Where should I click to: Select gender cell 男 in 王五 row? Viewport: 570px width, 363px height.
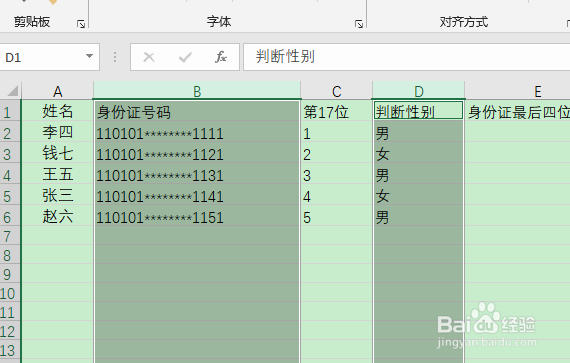[x=419, y=174]
